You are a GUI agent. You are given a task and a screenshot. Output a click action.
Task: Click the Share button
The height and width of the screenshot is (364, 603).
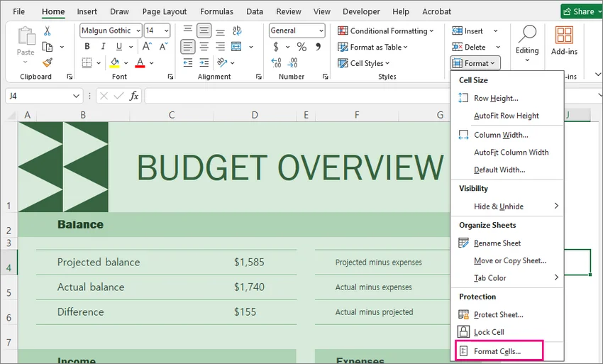click(582, 11)
